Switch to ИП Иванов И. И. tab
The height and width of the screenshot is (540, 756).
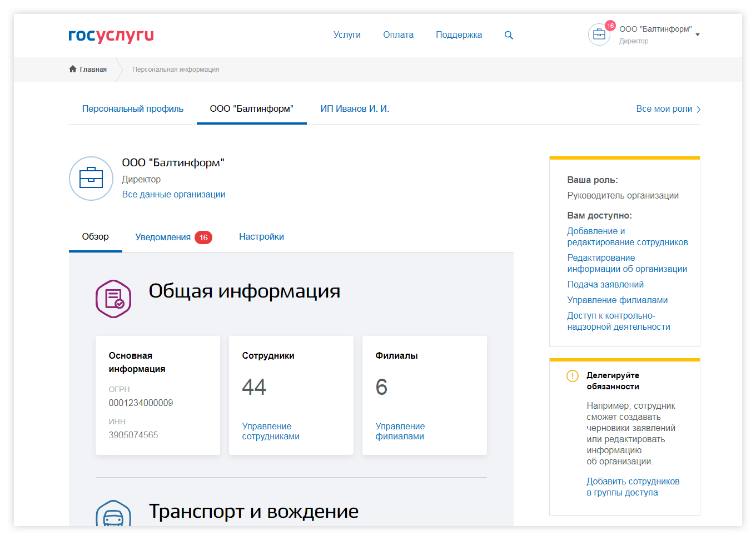[x=355, y=109]
